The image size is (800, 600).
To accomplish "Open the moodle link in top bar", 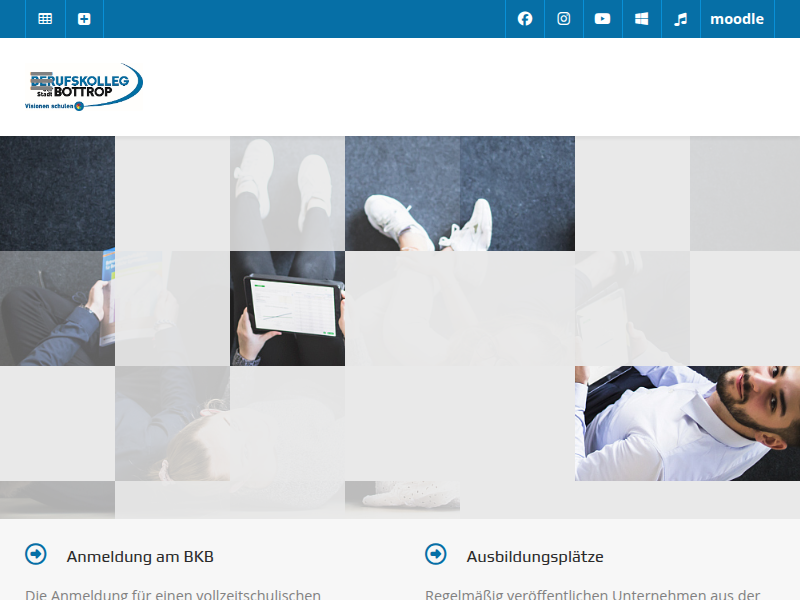I will 737,19.
